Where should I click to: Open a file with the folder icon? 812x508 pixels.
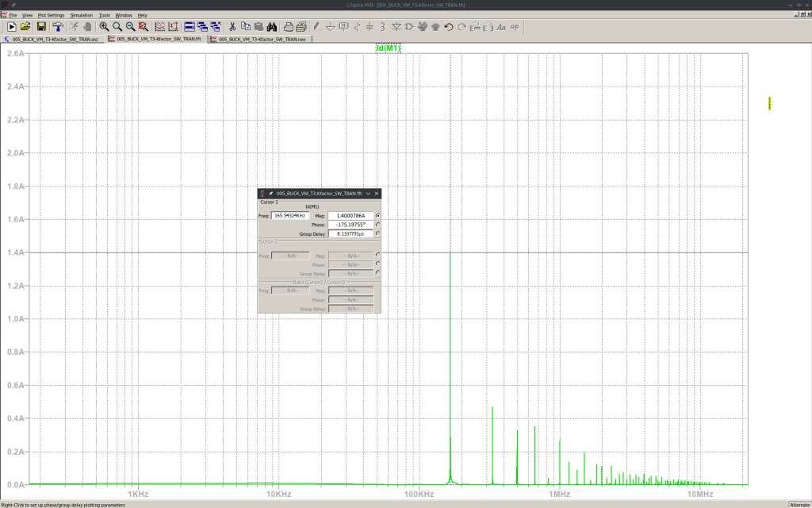tap(25, 26)
